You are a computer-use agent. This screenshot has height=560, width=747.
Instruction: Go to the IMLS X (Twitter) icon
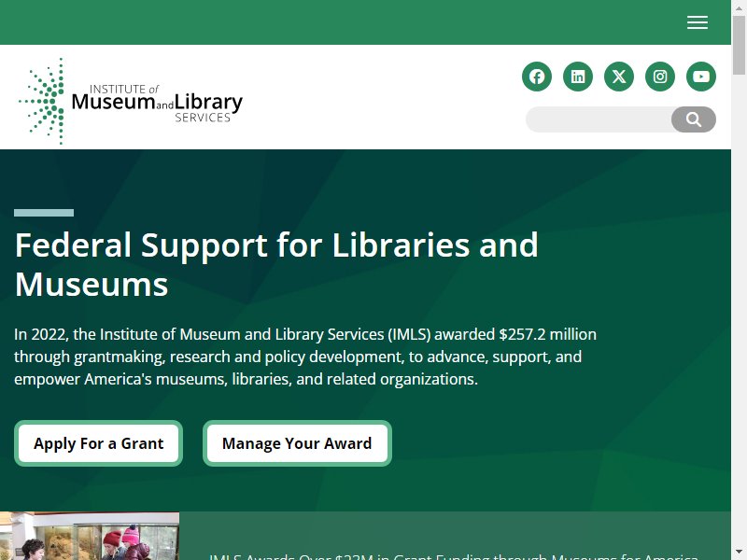click(x=619, y=77)
